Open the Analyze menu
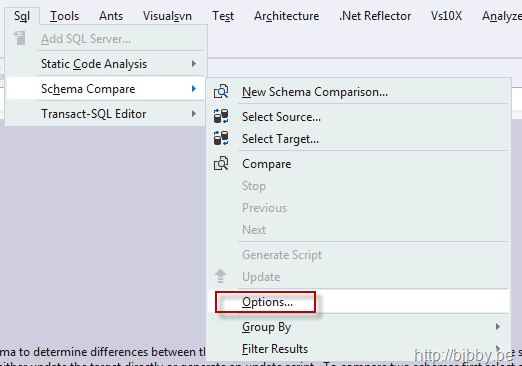The width and height of the screenshot is (522, 366). tap(502, 16)
